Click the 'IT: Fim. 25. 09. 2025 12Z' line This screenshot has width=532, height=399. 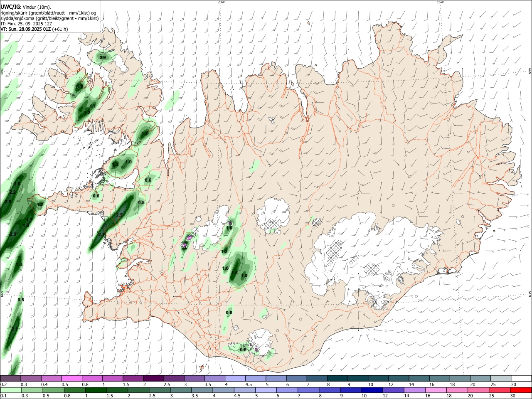(x=26, y=24)
